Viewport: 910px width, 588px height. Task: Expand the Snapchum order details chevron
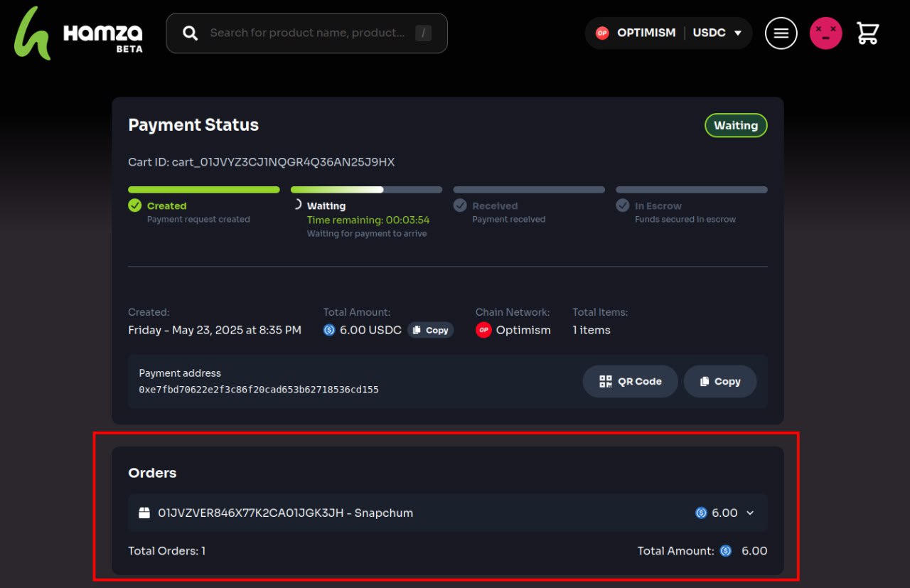click(x=750, y=513)
